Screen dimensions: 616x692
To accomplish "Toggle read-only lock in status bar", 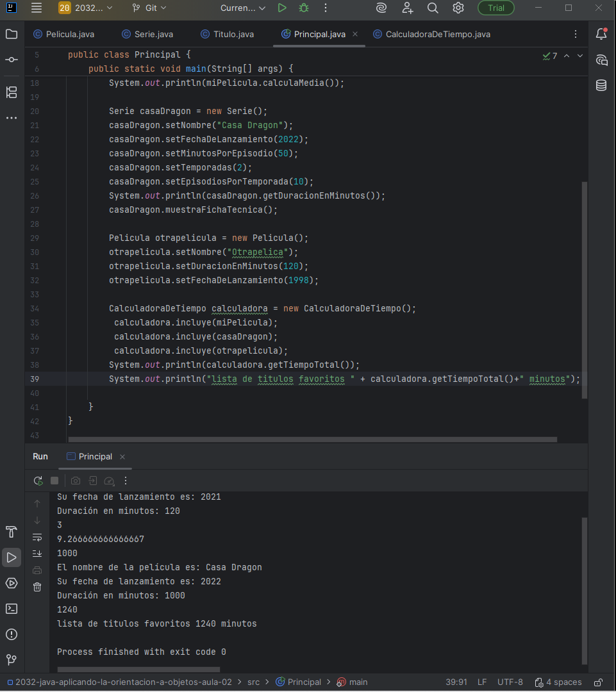I will click(598, 682).
